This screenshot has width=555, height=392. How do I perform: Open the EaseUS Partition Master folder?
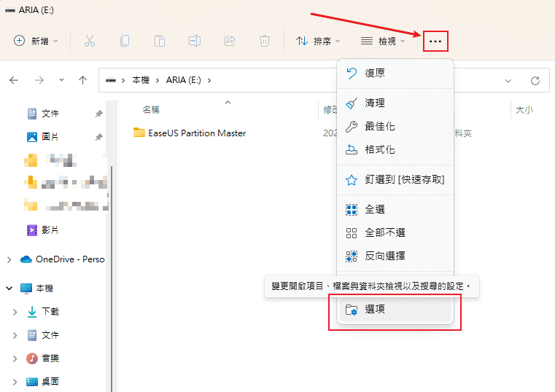pyautogui.click(x=196, y=133)
